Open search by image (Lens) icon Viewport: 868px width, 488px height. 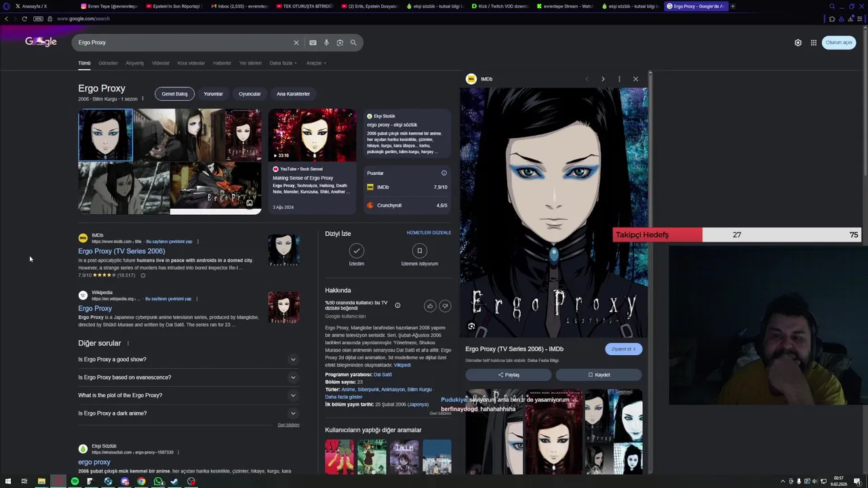(x=340, y=43)
